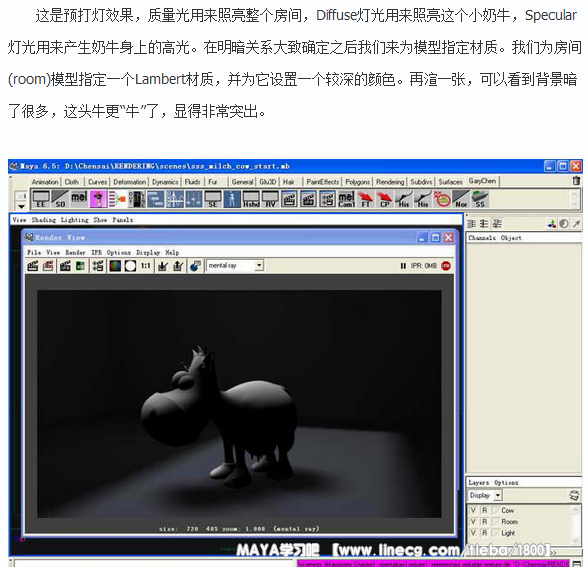Click the blue human figure shelf icon
Image resolution: width=588 pixels, height=567 pixels.
[232, 199]
